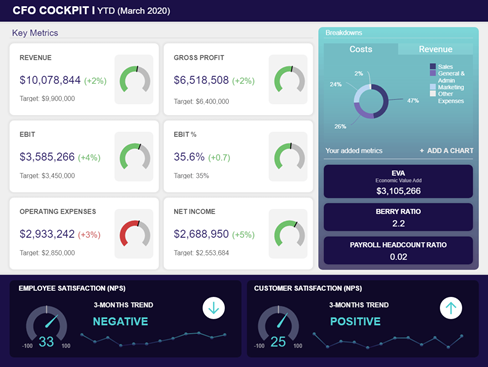This screenshot has width=488, height=367.
Task: Click the costs donut chart
Action: (371, 101)
